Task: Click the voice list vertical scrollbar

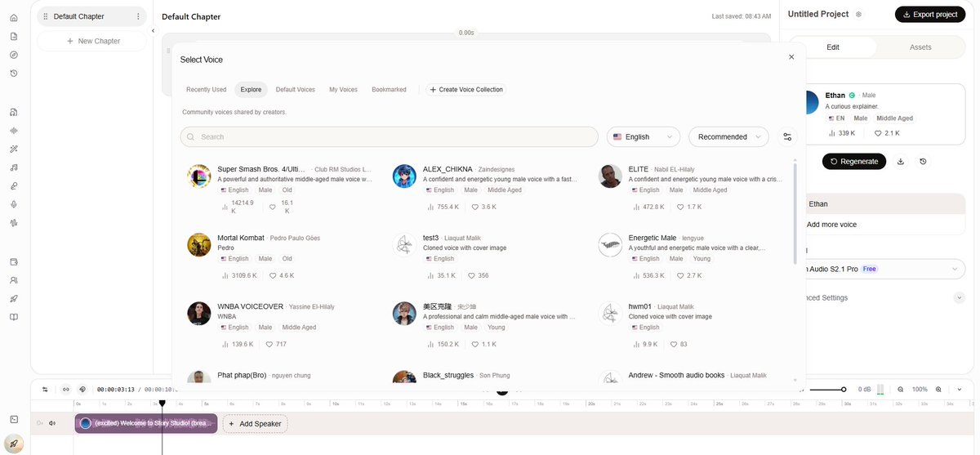Action: pyautogui.click(x=795, y=212)
